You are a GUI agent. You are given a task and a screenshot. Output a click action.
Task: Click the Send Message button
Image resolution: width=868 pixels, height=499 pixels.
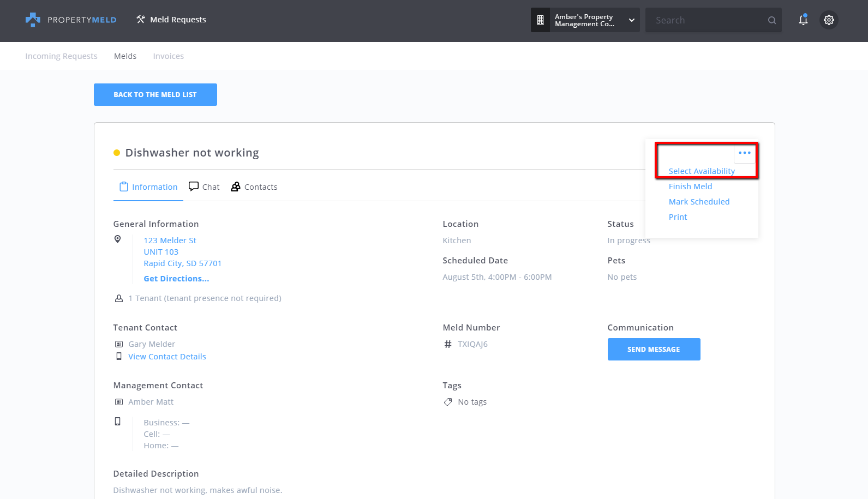pyautogui.click(x=654, y=350)
